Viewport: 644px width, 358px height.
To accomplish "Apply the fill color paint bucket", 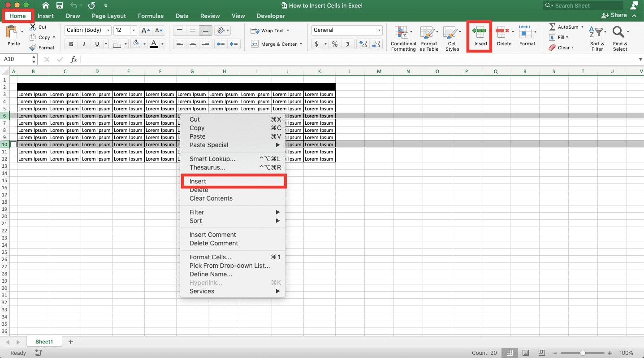I will tap(136, 44).
